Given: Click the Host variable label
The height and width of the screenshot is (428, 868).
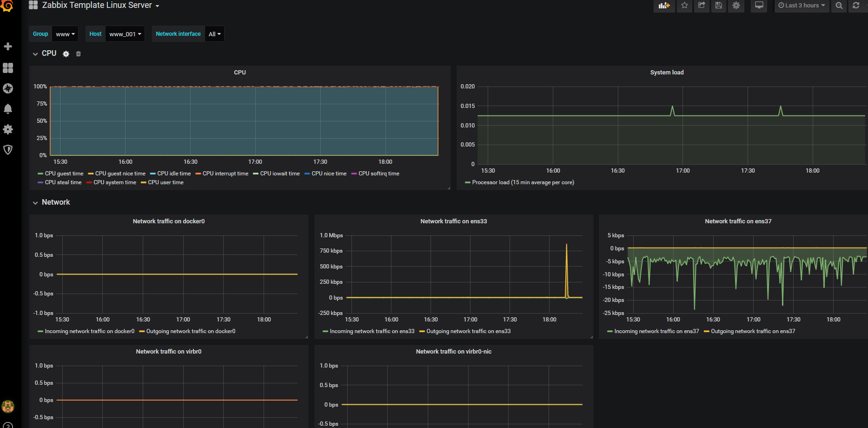Looking at the screenshot, I should (x=95, y=34).
